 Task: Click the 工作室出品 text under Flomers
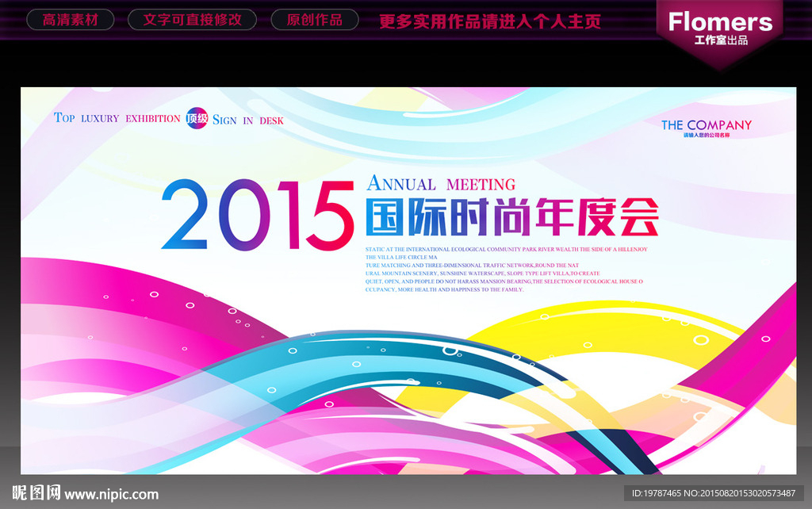(721, 40)
